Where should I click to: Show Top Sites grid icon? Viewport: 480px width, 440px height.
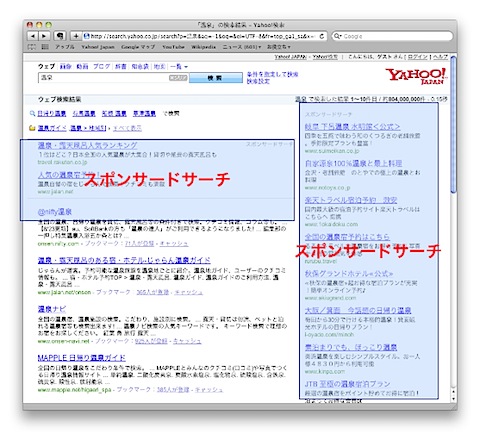point(45,47)
